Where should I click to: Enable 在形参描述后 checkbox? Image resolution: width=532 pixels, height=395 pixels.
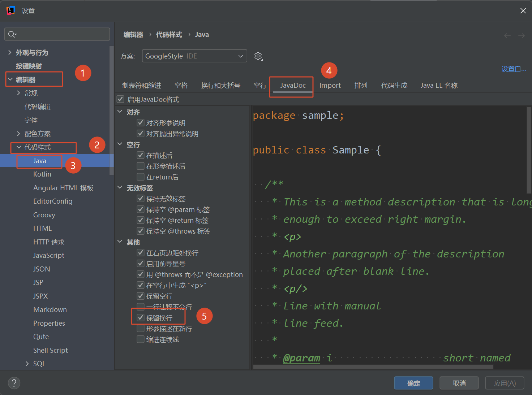click(141, 166)
